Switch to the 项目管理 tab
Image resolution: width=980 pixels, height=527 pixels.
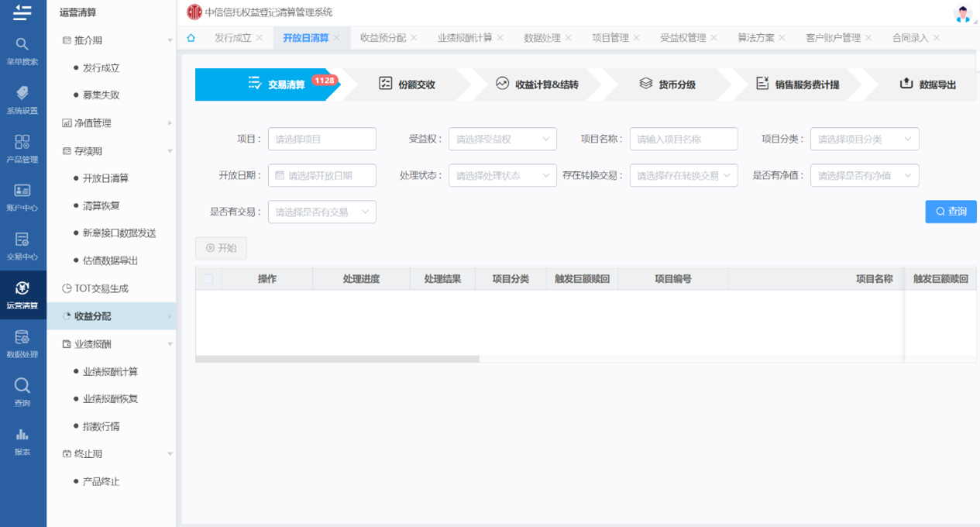tap(610, 38)
